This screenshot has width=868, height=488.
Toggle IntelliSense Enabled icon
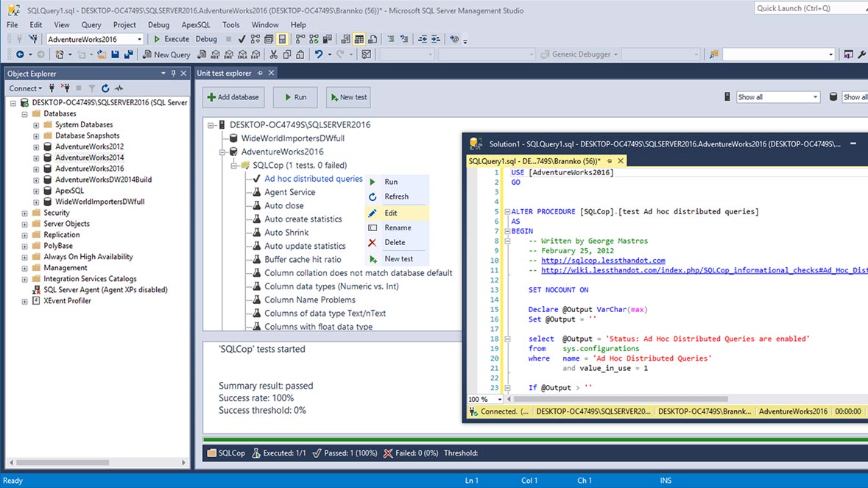coord(282,39)
